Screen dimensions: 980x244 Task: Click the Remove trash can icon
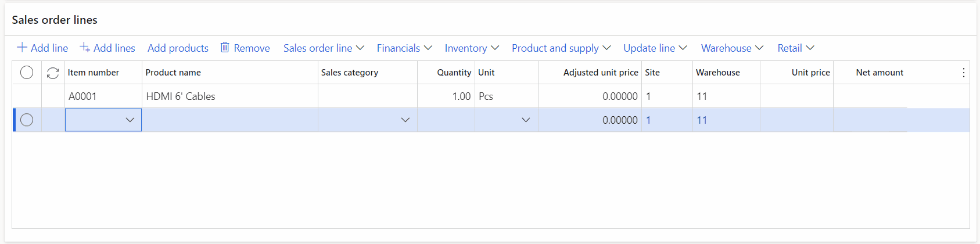click(x=225, y=48)
